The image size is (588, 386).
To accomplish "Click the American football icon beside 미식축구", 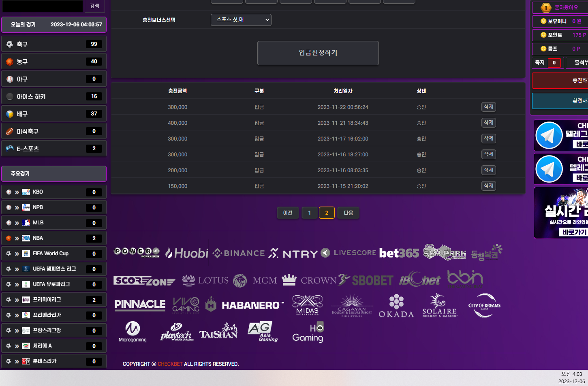I will coord(10,131).
